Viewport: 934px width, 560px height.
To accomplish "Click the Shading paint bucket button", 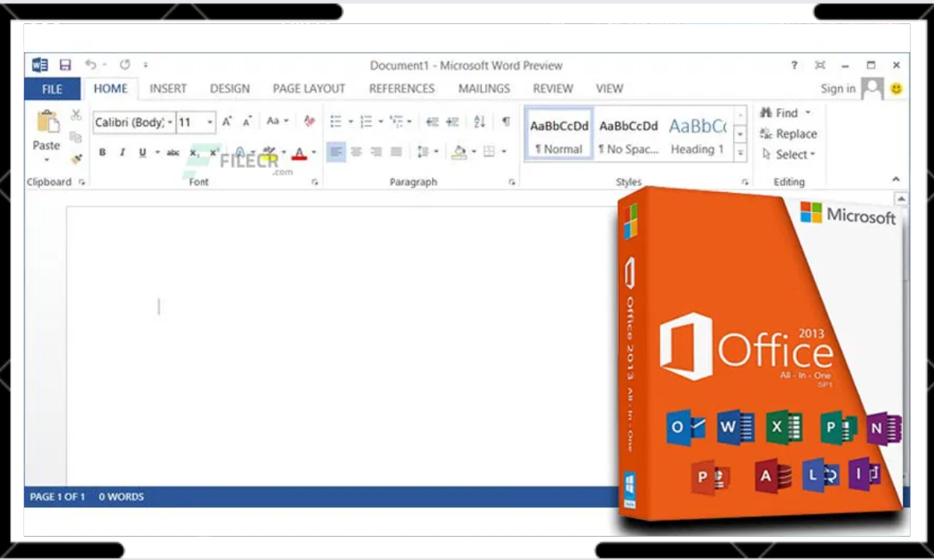I will click(459, 152).
